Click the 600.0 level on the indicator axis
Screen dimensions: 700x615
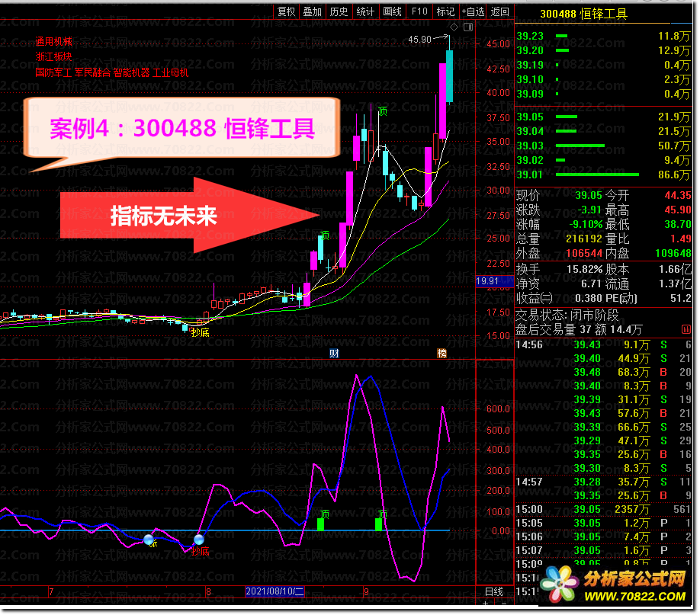[498, 409]
